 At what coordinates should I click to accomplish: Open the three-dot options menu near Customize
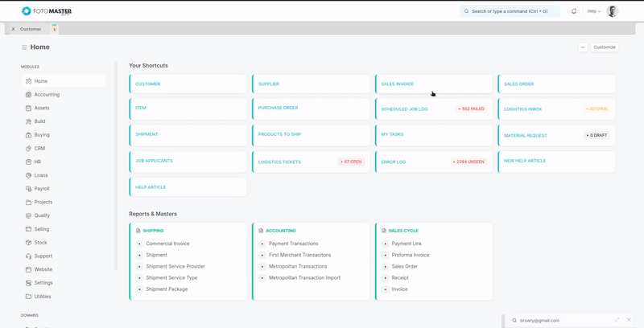[583, 47]
